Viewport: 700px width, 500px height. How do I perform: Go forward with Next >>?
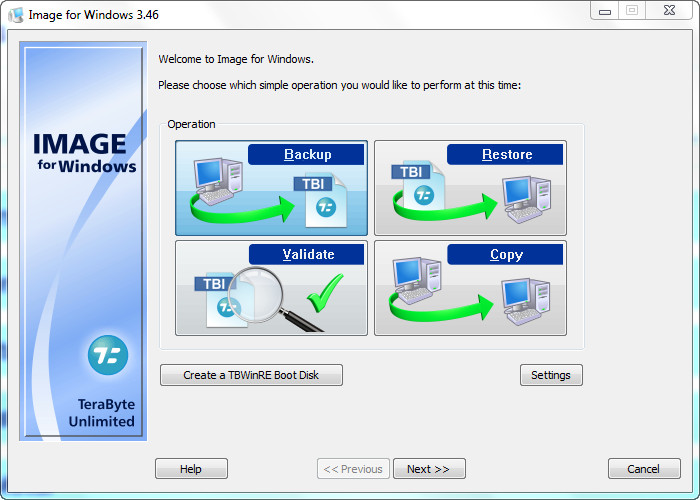pyautogui.click(x=429, y=469)
